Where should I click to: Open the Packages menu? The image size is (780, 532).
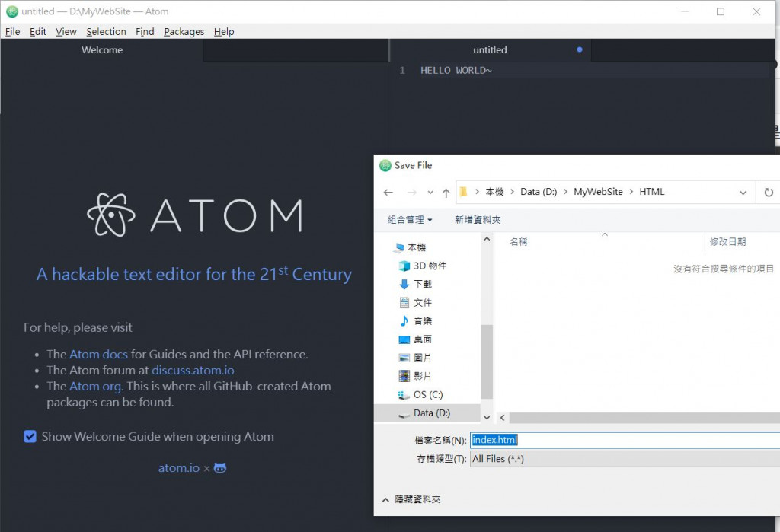(x=184, y=31)
